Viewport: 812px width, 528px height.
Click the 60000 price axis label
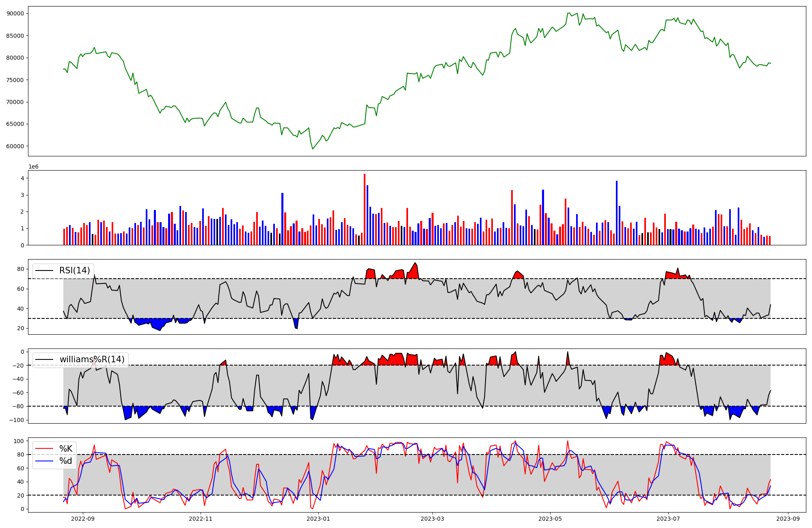[15, 146]
